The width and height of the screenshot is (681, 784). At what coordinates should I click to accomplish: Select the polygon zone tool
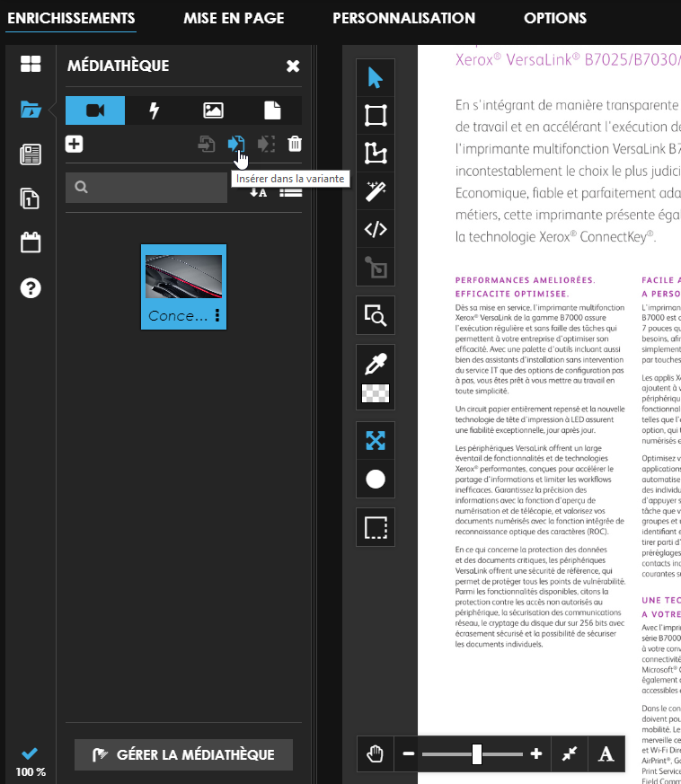[376, 153]
